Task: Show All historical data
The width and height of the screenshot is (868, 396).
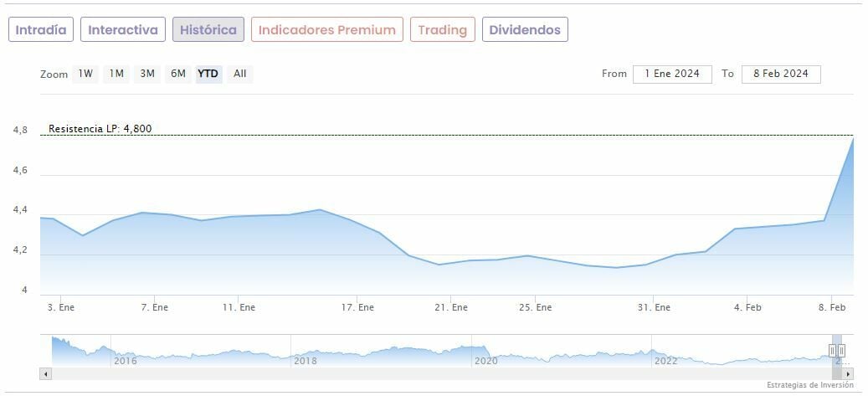Action: (240, 74)
